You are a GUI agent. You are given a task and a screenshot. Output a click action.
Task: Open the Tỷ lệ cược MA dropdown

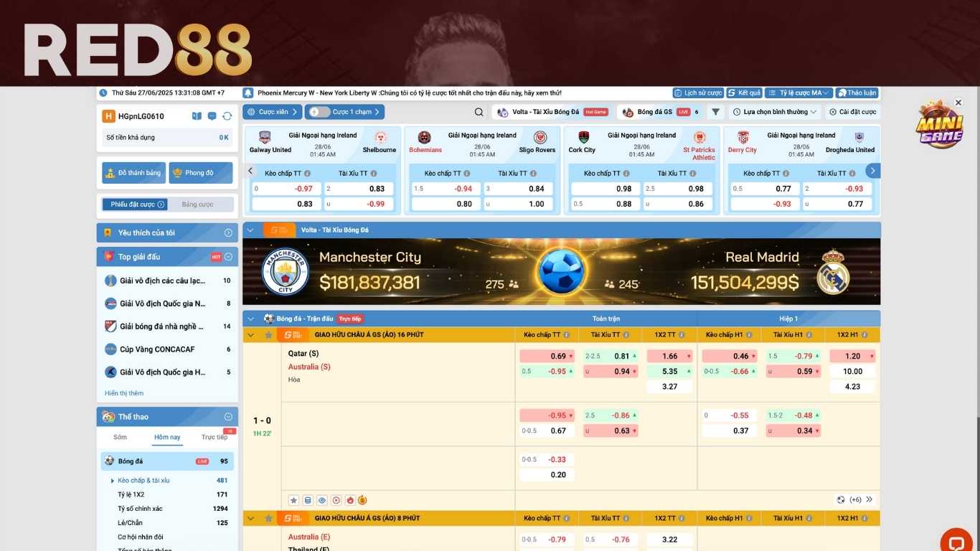click(798, 93)
